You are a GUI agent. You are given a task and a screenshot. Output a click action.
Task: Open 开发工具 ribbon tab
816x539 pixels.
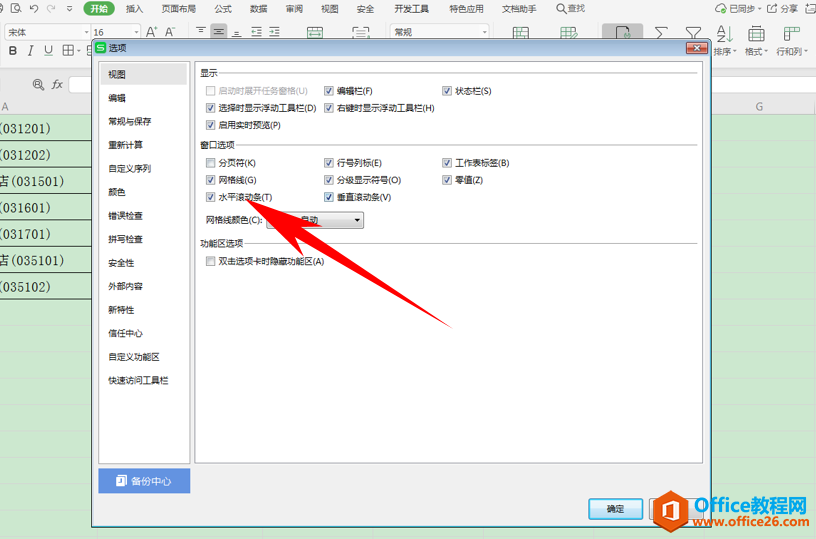[412, 8]
